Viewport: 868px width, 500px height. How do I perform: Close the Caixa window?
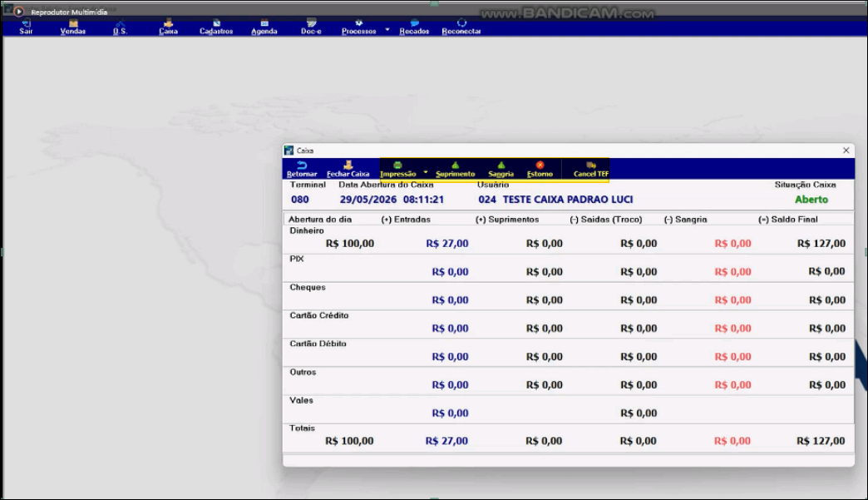tap(846, 151)
